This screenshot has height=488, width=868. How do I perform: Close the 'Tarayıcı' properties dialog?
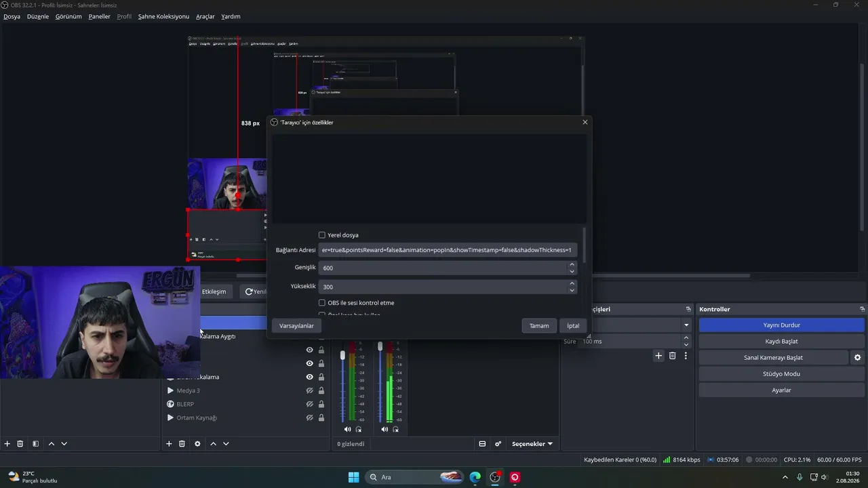(x=585, y=123)
